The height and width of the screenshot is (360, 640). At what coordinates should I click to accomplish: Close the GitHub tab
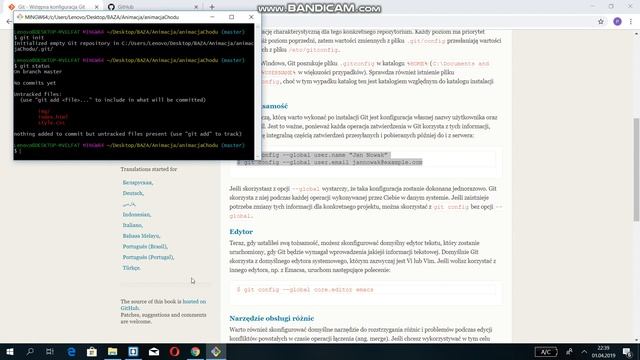tap(196, 7)
